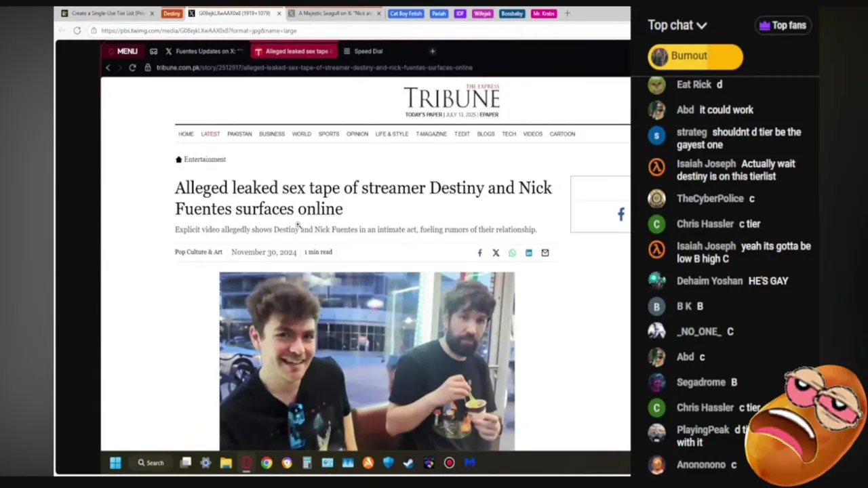
Task: Open Malwarebytes from the taskbar
Action: coord(470,463)
